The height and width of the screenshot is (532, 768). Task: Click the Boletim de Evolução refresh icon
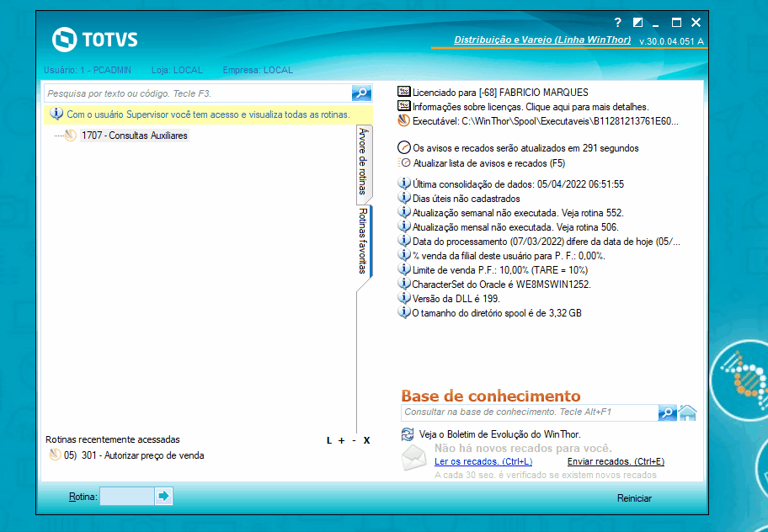pyautogui.click(x=408, y=434)
